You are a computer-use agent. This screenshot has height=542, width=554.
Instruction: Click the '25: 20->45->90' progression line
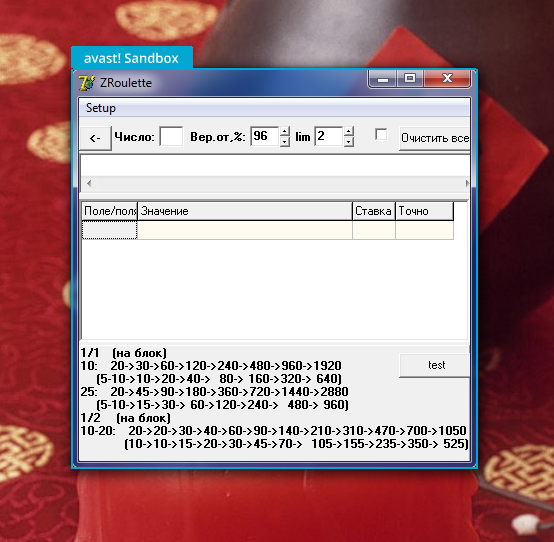(x=214, y=392)
